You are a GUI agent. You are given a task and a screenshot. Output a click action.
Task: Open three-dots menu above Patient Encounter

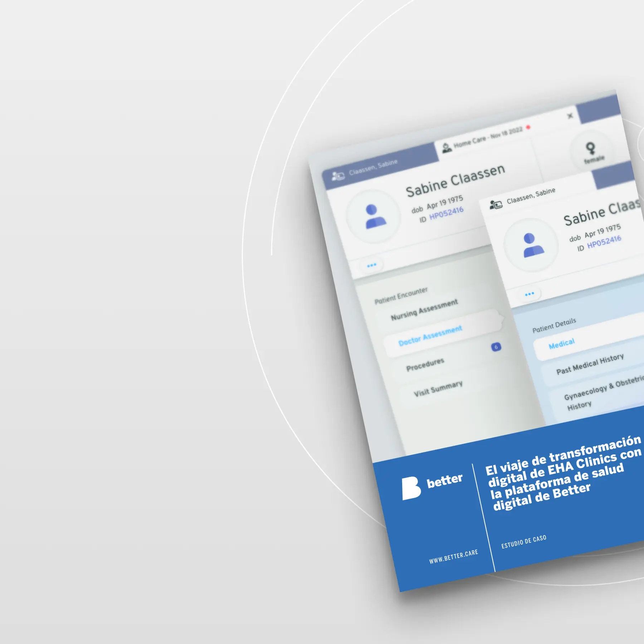coord(372,265)
